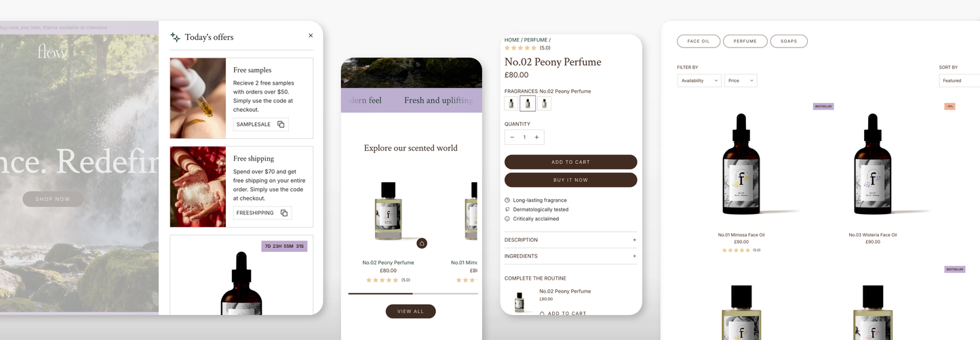
Task: Click the sparkle icon beside Today's offers
Action: 175,37
